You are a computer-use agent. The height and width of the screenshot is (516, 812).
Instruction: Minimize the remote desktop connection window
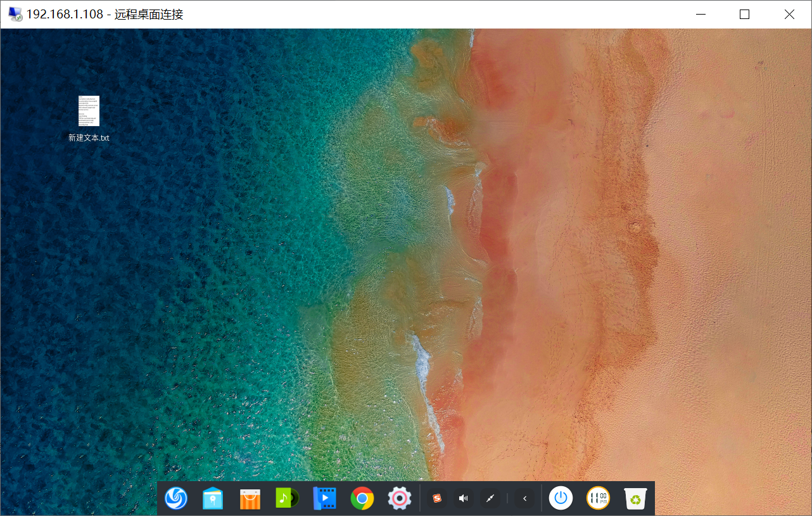point(701,13)
